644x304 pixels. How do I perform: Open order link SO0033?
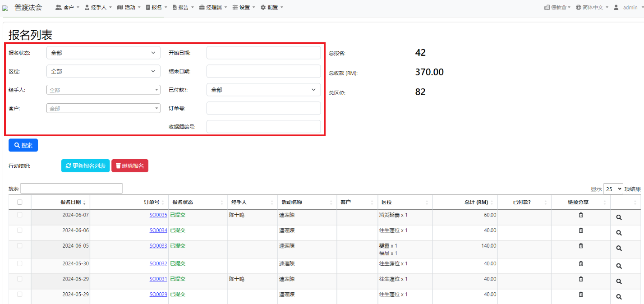tap(158, 246)
